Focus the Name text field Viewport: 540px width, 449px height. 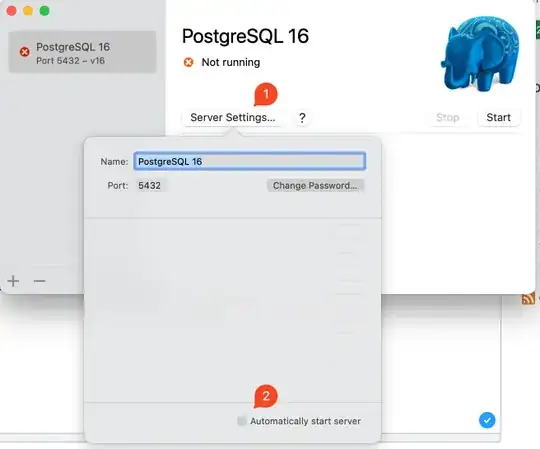pyautogui.click(x=250, y=161)
